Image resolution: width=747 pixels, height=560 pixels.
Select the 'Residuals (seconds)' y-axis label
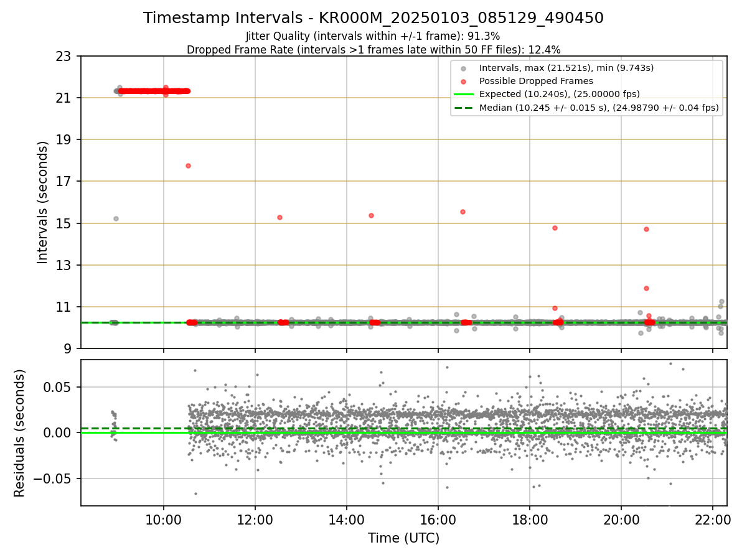pos(19,433)
